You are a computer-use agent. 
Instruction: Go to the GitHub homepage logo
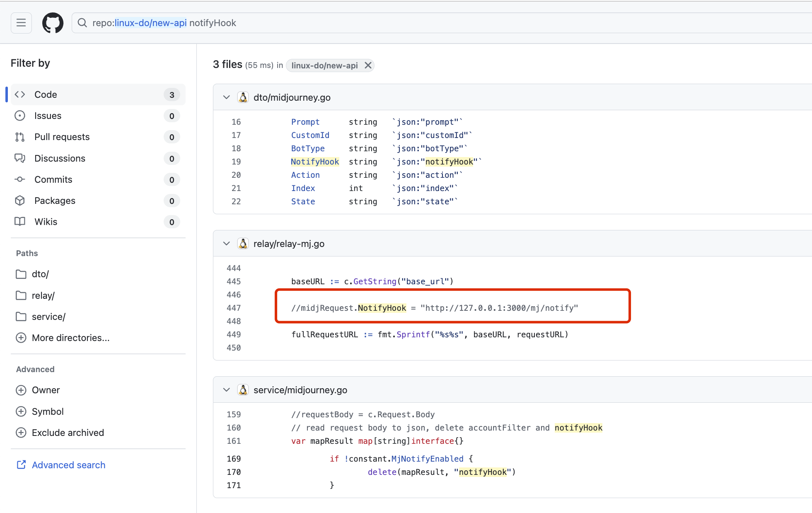click(x=53, y=23)
